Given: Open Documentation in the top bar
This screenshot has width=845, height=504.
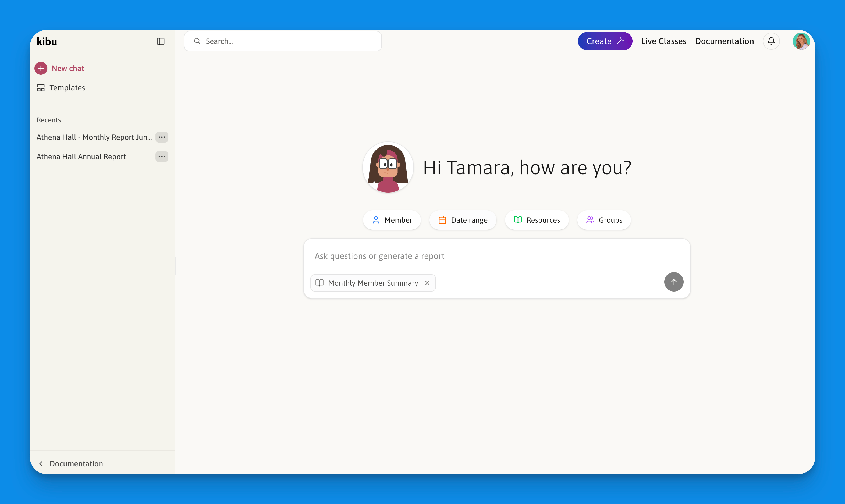Looking at the screenshot, I should [725, 41].
